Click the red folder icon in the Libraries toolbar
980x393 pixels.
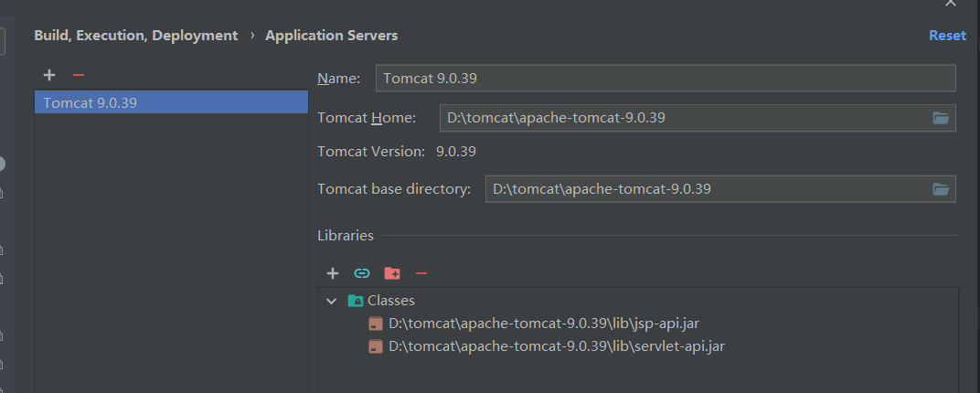[392, 273]
